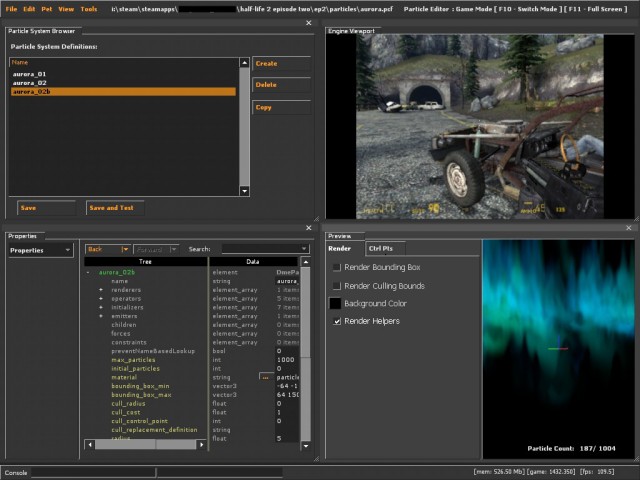
Task: Enable Render Culling Bounds checkbox
Action: click(x=337, y=286)
